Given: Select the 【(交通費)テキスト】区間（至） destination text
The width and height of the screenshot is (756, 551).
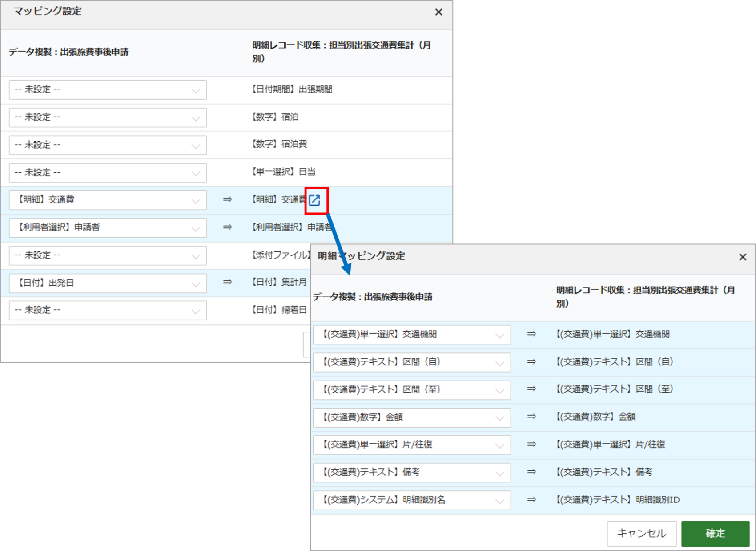Looking at the screenshot, I should 615,389.
